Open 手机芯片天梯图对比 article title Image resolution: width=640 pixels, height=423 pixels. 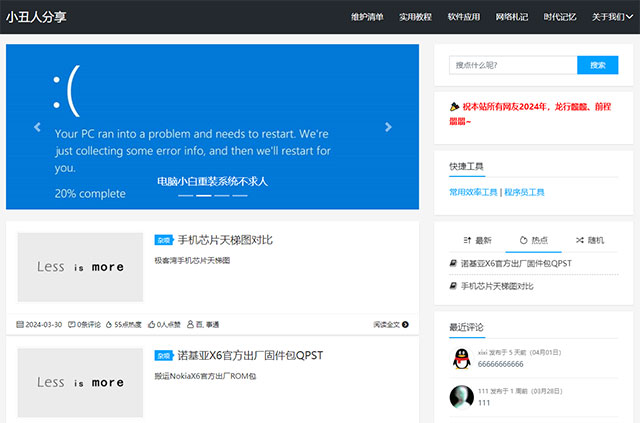[225, 240]
